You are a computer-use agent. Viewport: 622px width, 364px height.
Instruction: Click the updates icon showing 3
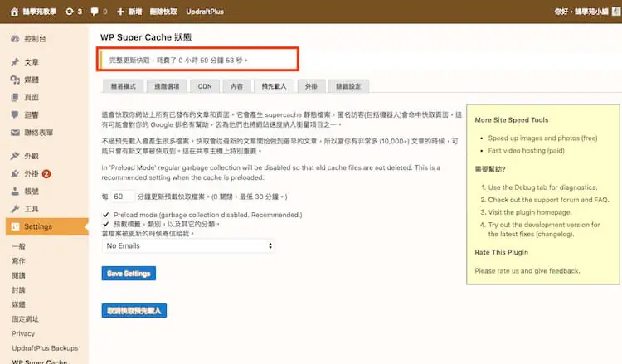coord(70,12)
